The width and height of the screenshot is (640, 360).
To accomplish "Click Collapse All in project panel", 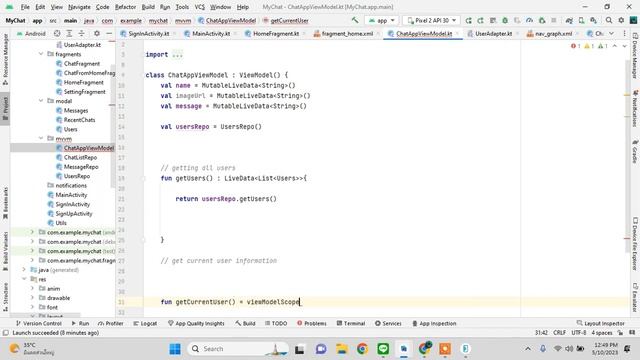I will tap(82, 33).
